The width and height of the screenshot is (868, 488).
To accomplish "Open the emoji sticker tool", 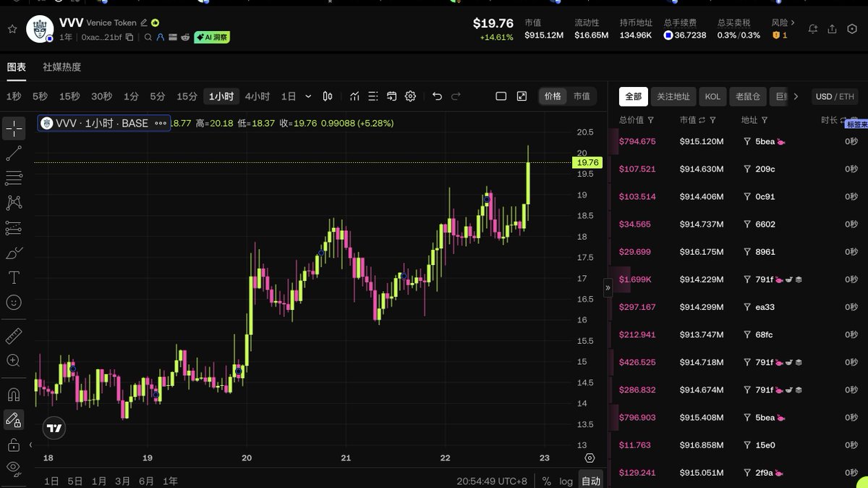I will [14, 302].
